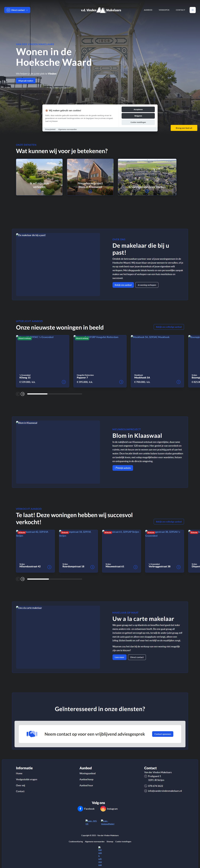200x868 pixels.
Task: Open the Instagram icon link
Action: [x=103, y=809]
